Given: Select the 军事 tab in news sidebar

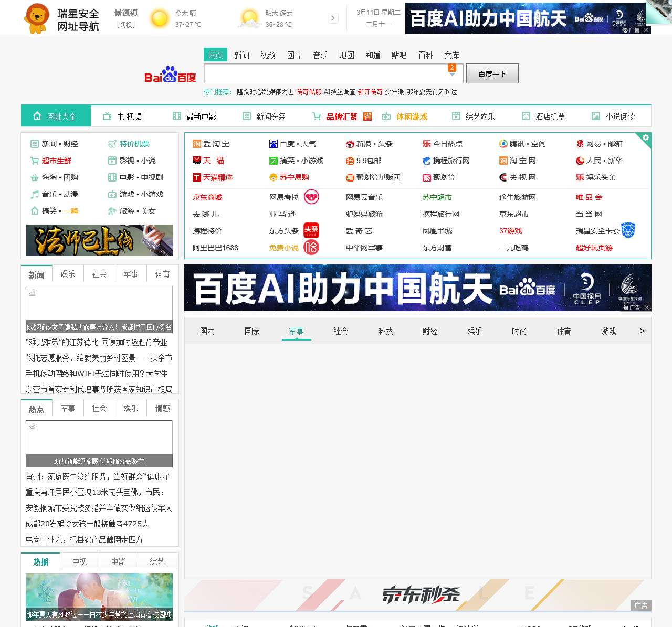Looking at the screenshot, I should pos(131,274).
